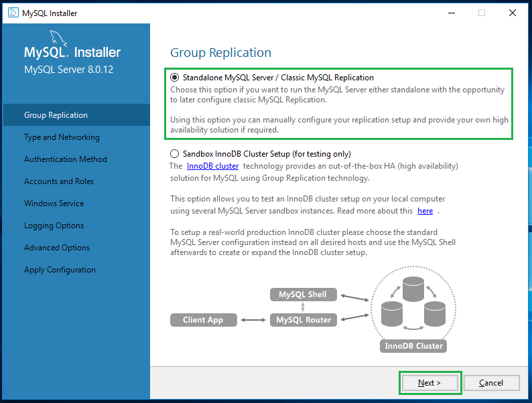Click the InnoDB Cluster database diagram
Screen dimensions: 532x403
(x=413, y=308)
